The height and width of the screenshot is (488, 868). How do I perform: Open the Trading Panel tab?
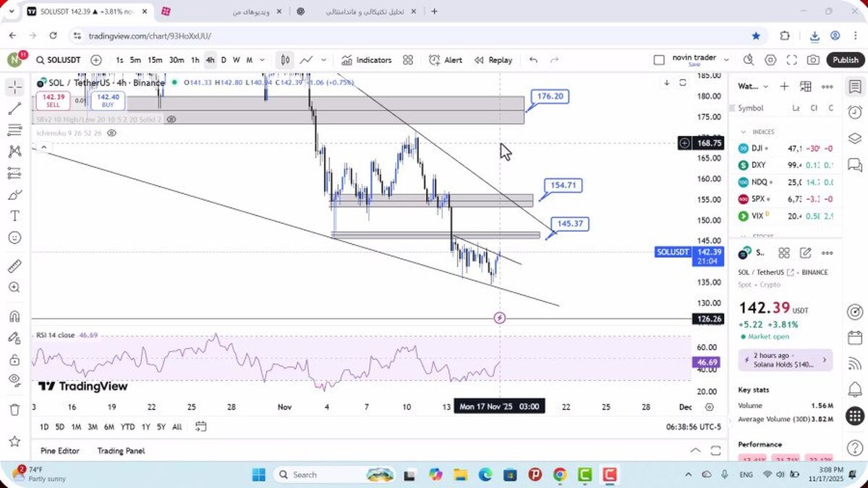122,450
